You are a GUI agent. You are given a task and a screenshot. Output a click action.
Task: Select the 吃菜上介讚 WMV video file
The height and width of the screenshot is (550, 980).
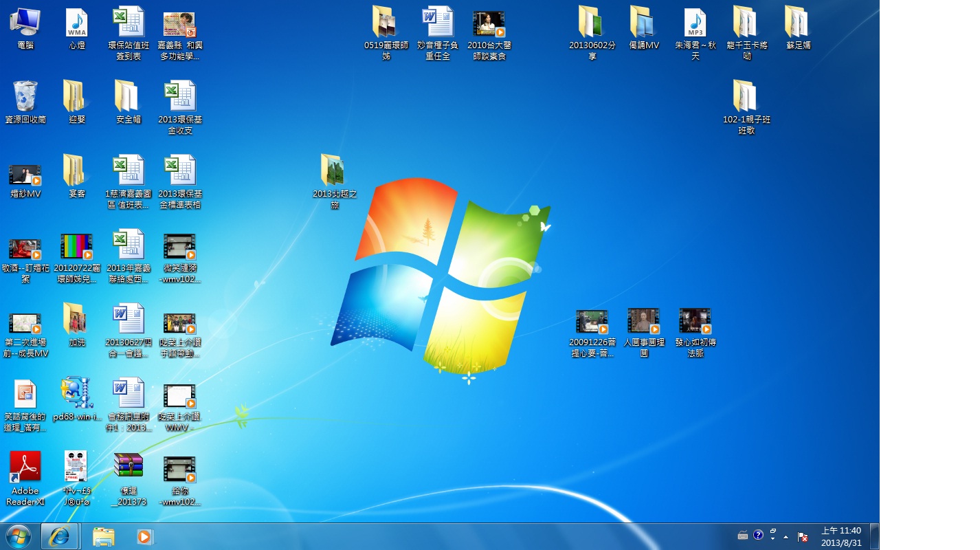tap(180, 407)
